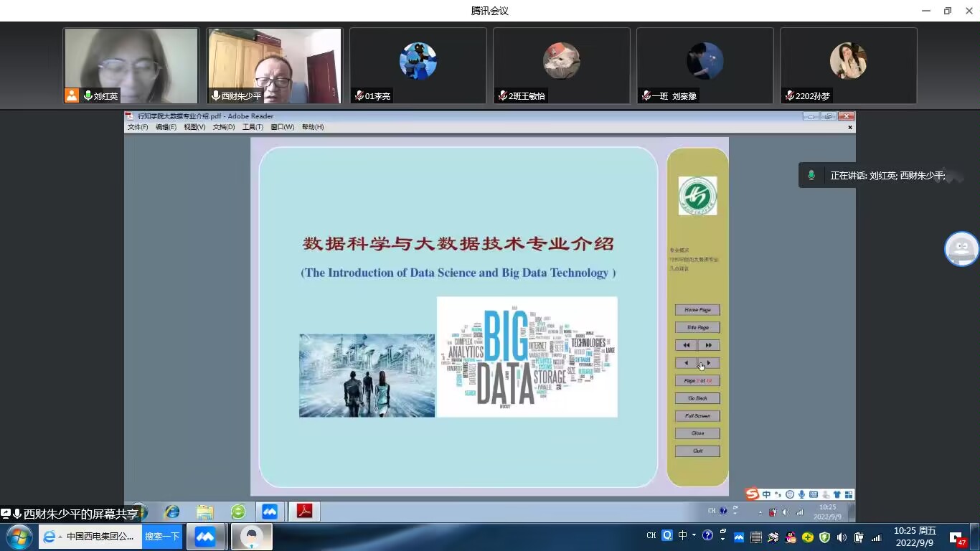The width and height of the screenshot is (980, 551).
Task: Click the network signal tray icon
Action: [876, 537]
